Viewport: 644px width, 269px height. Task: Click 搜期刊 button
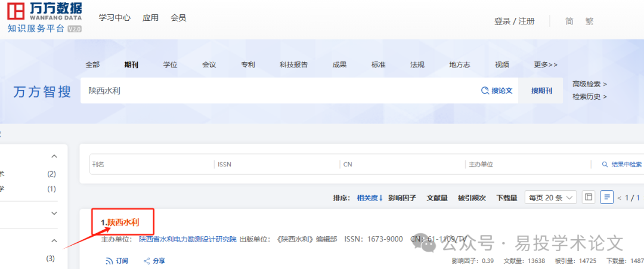541,91
